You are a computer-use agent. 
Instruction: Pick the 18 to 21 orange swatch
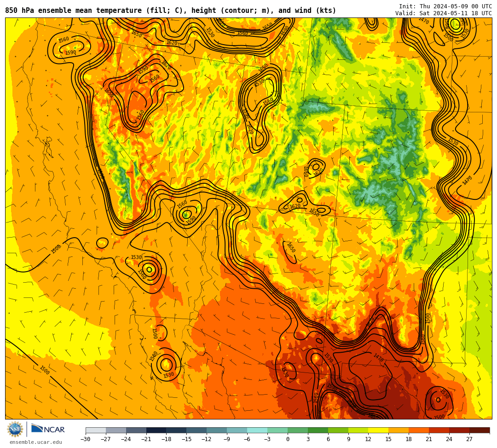[x=419, y=430]
